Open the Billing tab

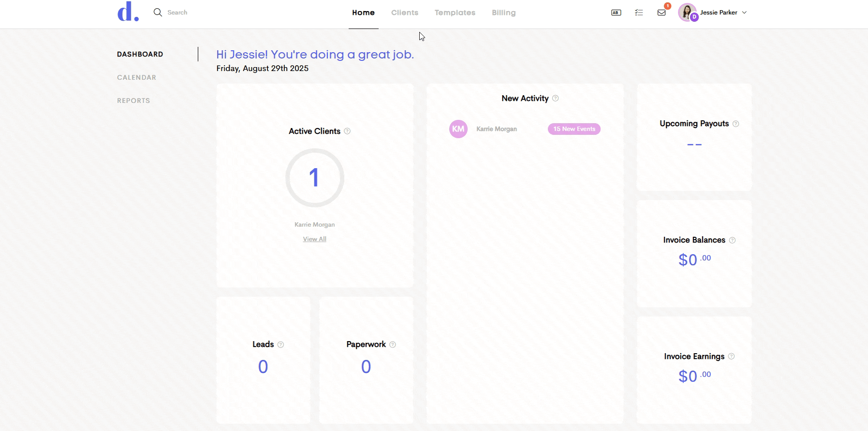tap(504, 13)
